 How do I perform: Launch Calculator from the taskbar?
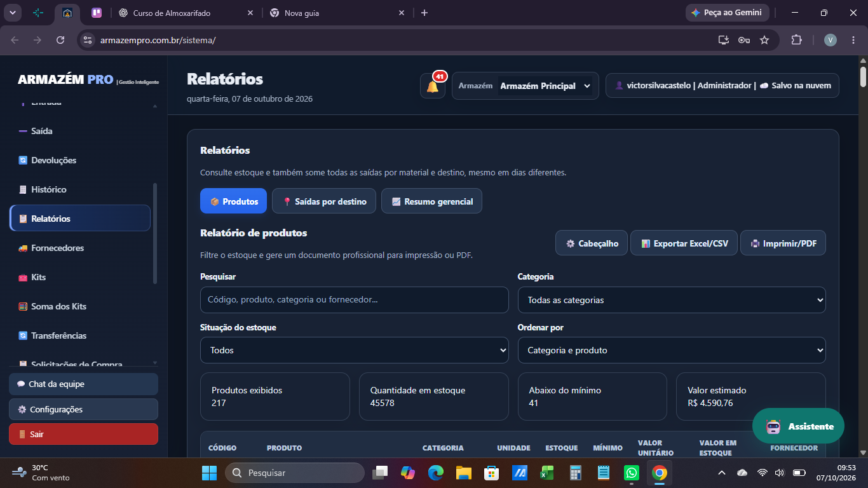pyautogui.click(x=576, y=473)
